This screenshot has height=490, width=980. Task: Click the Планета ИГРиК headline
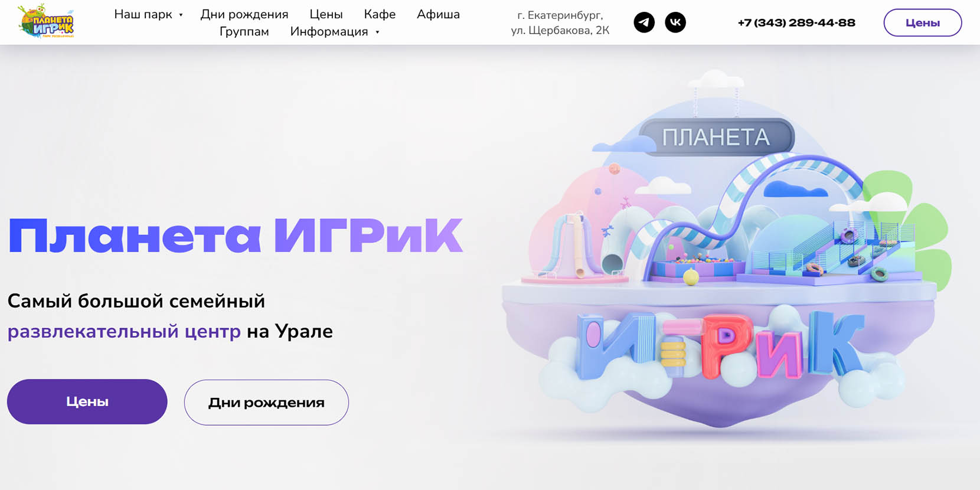tap(235, 236)
